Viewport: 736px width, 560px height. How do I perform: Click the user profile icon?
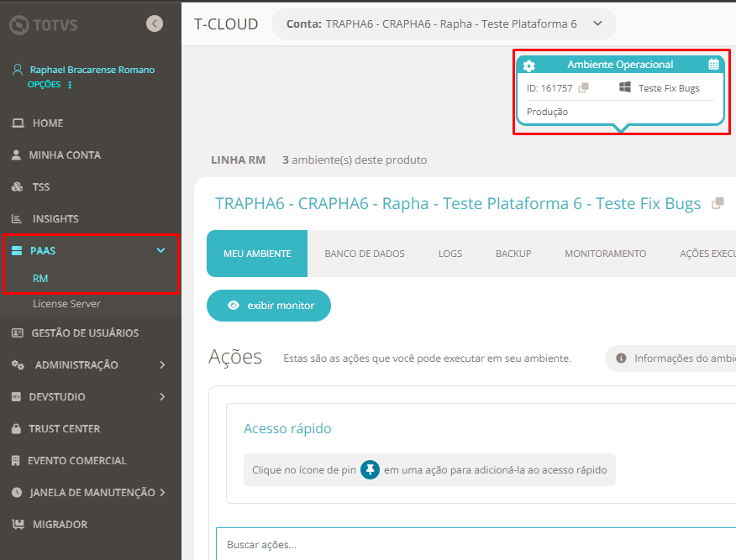(x=18, y=70)
